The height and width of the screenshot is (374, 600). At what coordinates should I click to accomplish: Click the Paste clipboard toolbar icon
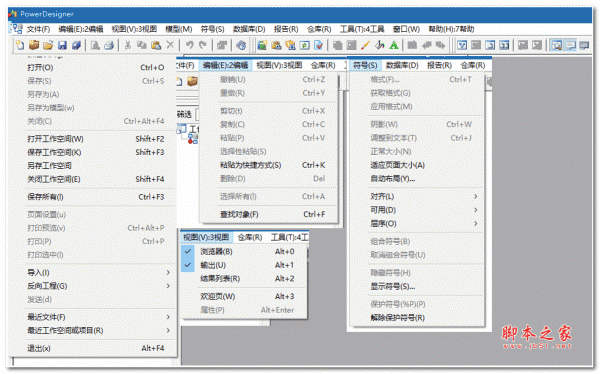pos(156,45)
